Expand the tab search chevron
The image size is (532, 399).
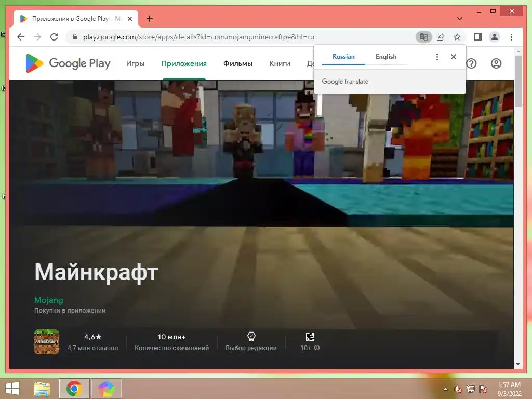tap(459, 19)
